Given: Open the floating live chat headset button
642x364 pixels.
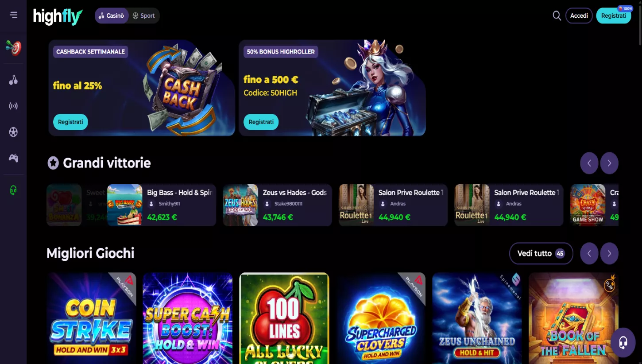Looking at the screenshot, I should point(623,342).
